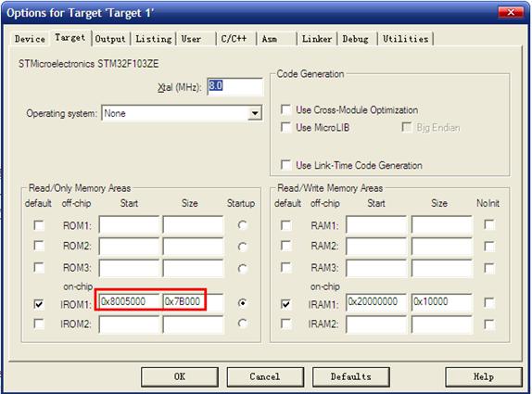Select the Target tab

(x=70, y=38)
